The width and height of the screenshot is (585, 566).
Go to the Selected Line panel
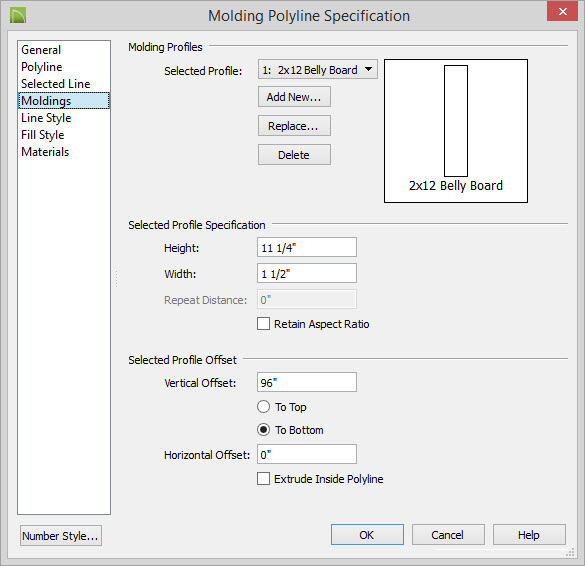[x=56, y=84]
